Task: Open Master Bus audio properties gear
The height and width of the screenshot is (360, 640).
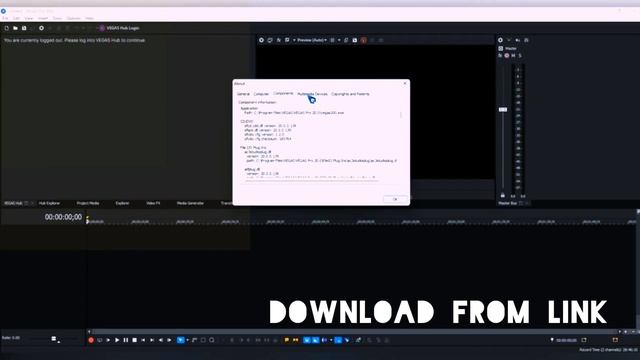Action: pyautogui.click(x=500, y=40)
